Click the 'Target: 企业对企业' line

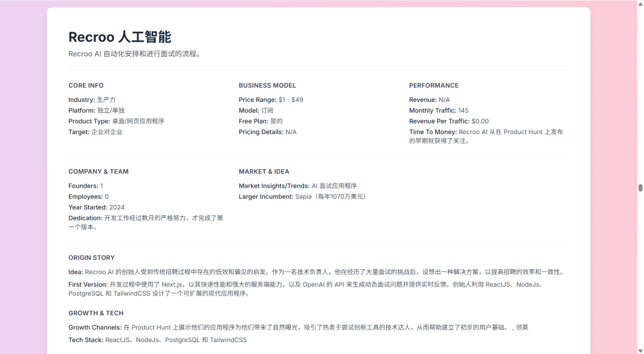[95, 132]
